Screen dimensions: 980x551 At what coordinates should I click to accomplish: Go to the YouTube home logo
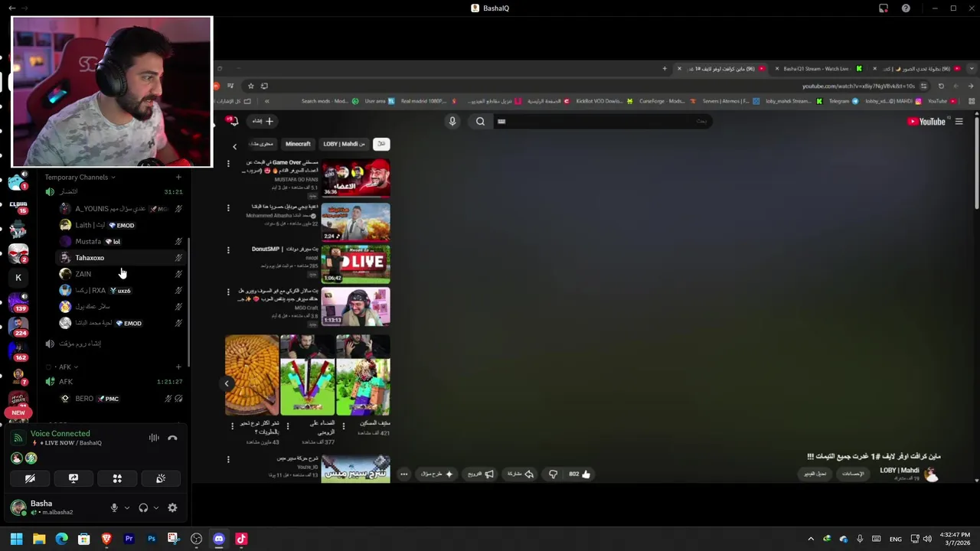(x=926, y=122)
